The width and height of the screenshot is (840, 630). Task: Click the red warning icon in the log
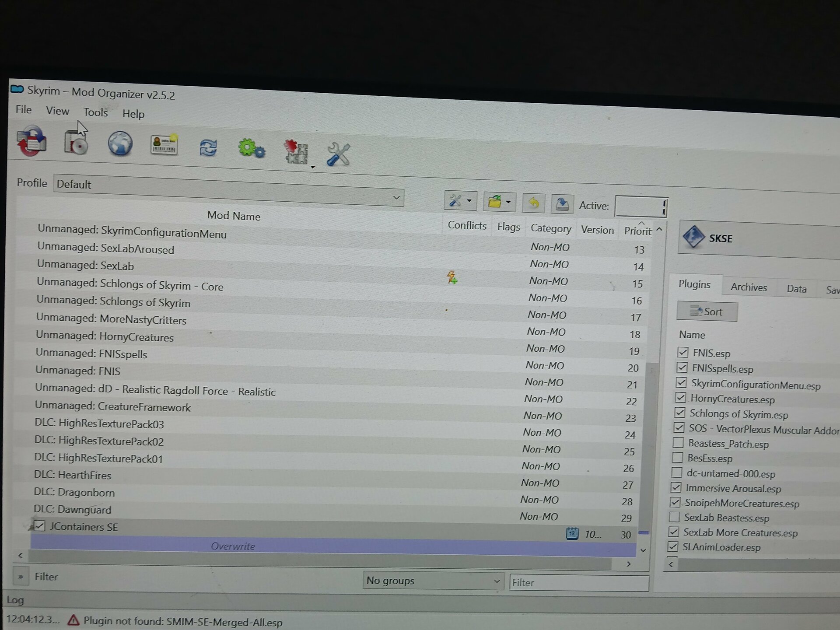point(73,620)
